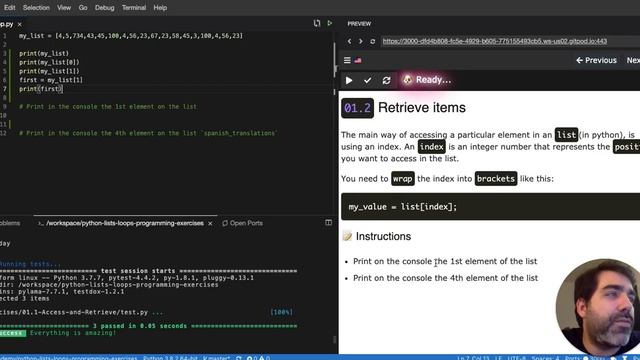
Task: Click the presenter webcam thumbnail
Action: point(598,306)
